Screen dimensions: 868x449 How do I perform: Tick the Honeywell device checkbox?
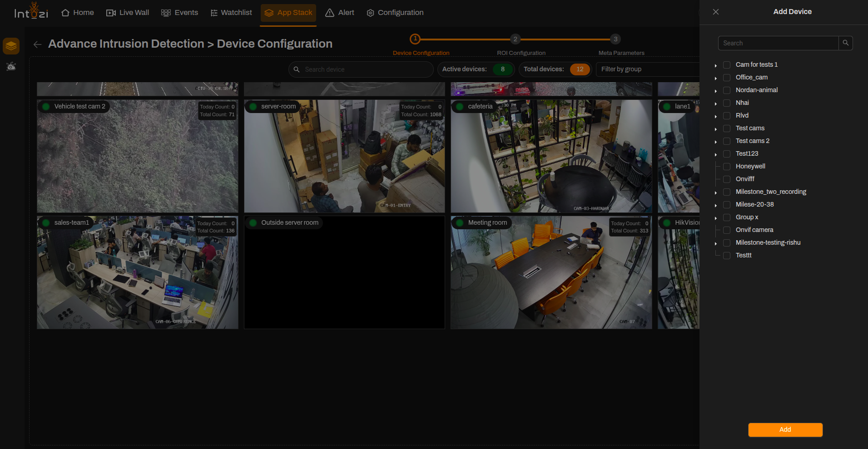click(727, 167)
